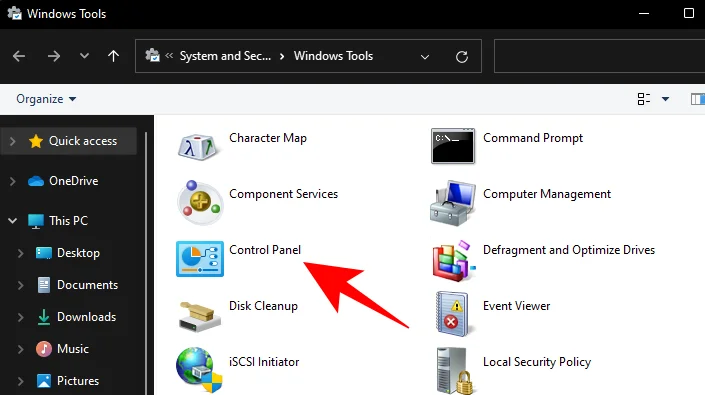
Task: Expand the Documents tree node
Action: coord(20,285)
